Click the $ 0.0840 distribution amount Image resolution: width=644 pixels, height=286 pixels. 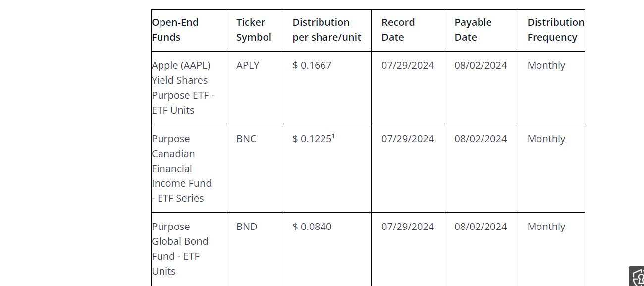pos(312,227)
